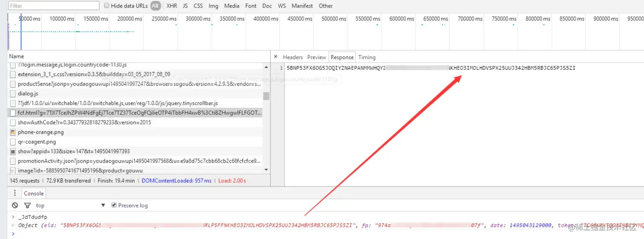Open the console filter funnel icon
644x239 pixels.
tap(28, 205)
